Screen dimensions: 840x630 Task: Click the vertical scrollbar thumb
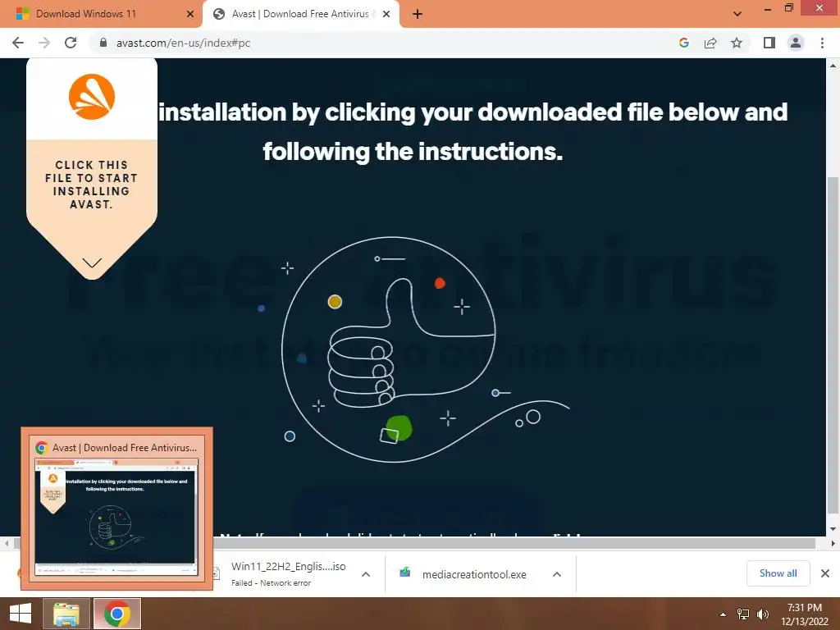(833, 345)
